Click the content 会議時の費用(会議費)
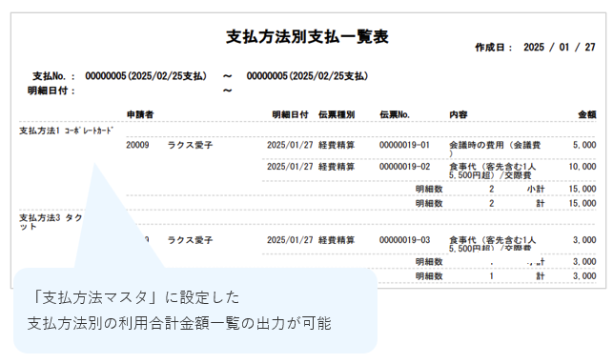613x364 pixels. coord(495,149)
